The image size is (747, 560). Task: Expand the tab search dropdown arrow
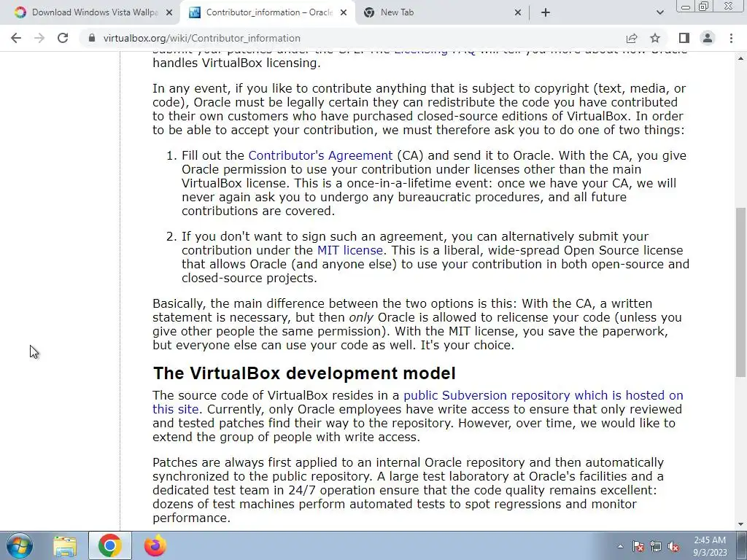659,12
